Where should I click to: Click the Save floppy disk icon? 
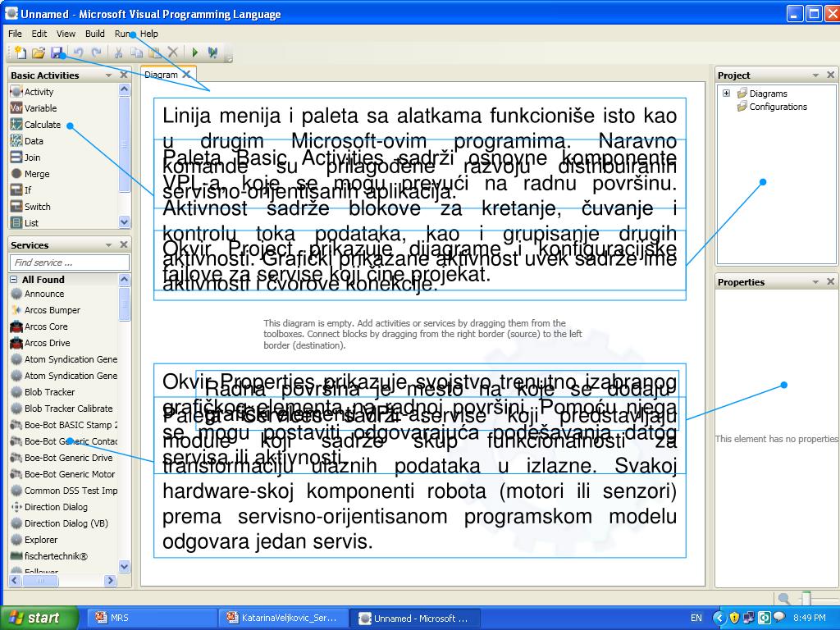tap(57, 52)
